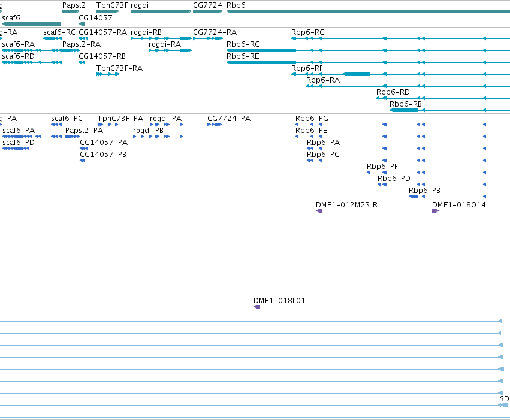Open the rogdi-RB transcript
This screenshot has width=510, height=420.
click(146, 32)
